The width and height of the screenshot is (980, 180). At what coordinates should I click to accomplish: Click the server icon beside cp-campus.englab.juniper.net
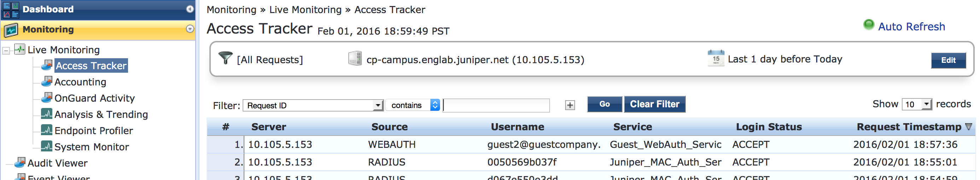coord(355,59)
